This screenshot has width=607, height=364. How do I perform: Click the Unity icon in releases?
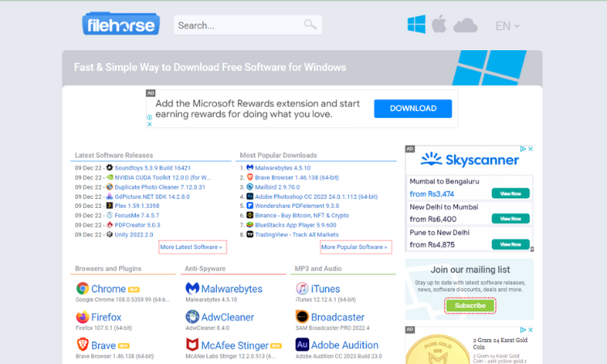click(x=109, y=235)
